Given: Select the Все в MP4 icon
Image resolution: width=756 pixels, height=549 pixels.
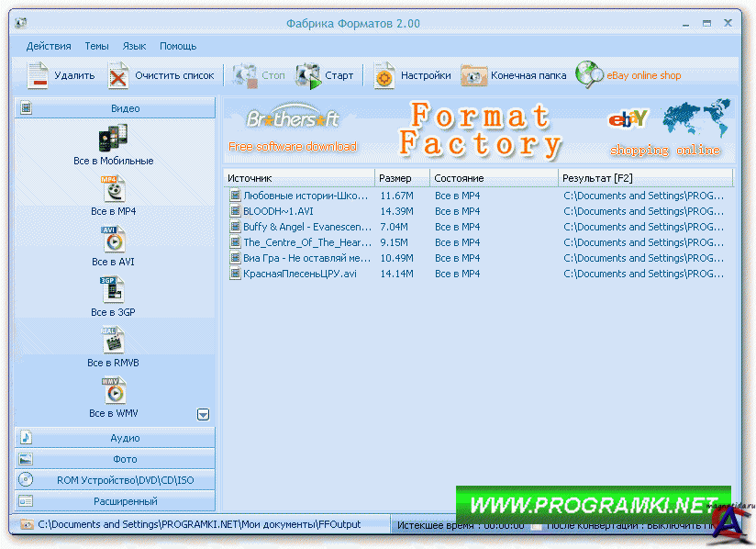Looking at the screenshot, I should 114,189.
